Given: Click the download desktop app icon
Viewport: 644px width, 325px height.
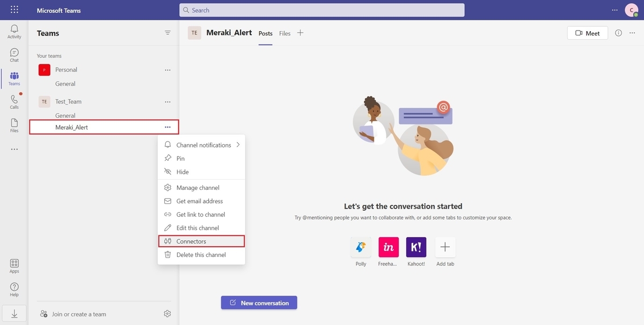Looking at the screenshot, I should pyautogui.click(x=14, y=314).
